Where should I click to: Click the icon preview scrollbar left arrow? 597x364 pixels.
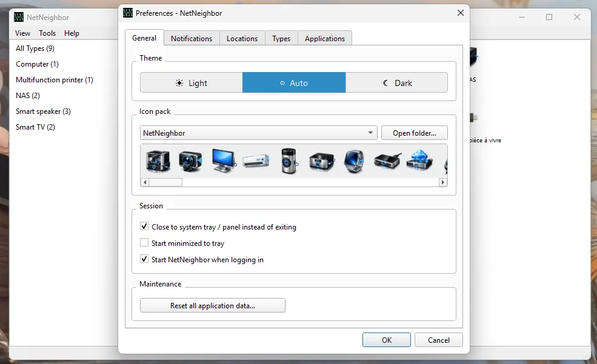tap(145, 182)
